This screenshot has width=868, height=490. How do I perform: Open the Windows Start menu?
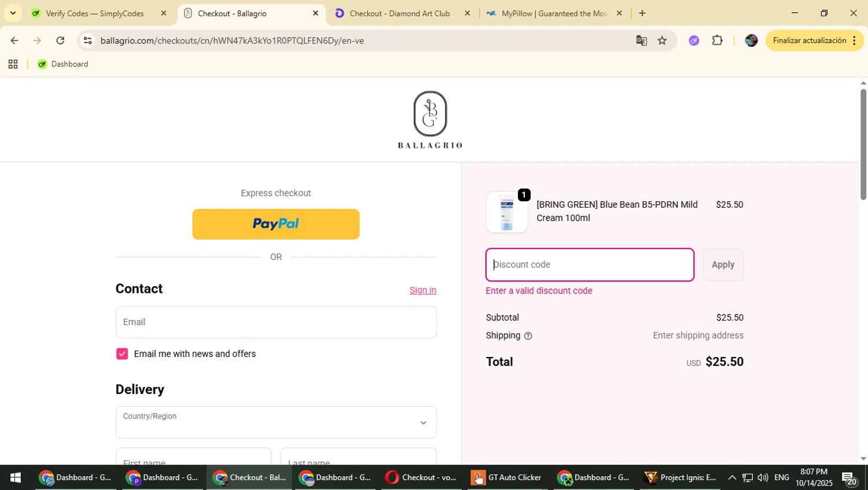click(x=15, y=477)
